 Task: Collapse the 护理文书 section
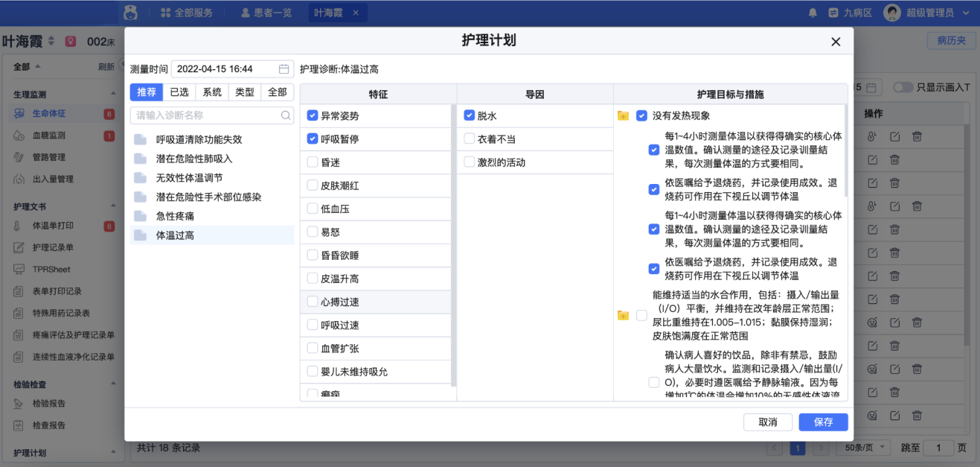pos(112,205)
